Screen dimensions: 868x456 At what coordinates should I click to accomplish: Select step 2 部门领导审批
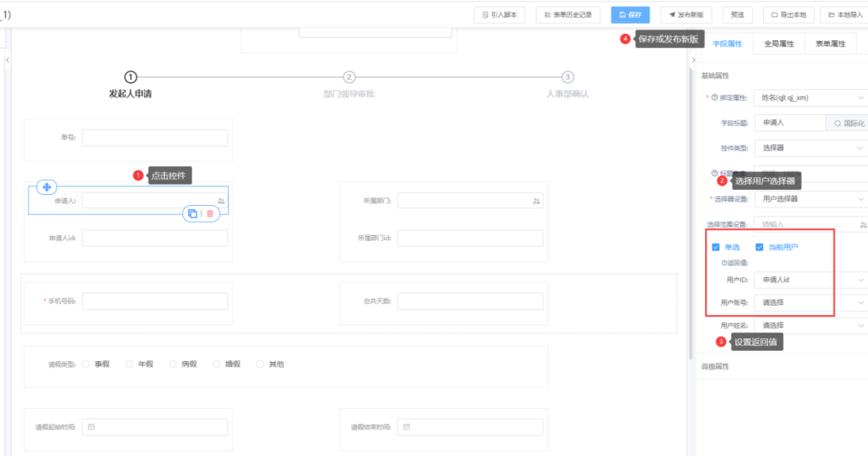coord(349,85)
